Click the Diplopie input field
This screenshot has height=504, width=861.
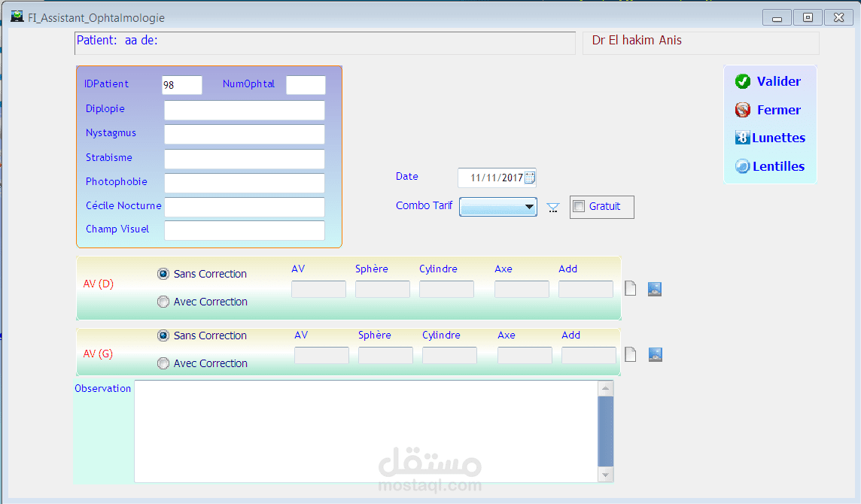pyautogui.click(x=245, y=111)
